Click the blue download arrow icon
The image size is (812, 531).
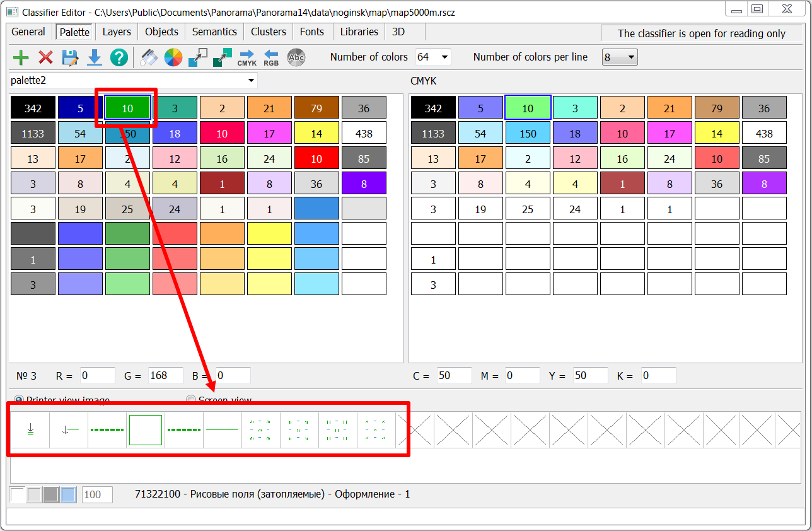tap(95, 58)
